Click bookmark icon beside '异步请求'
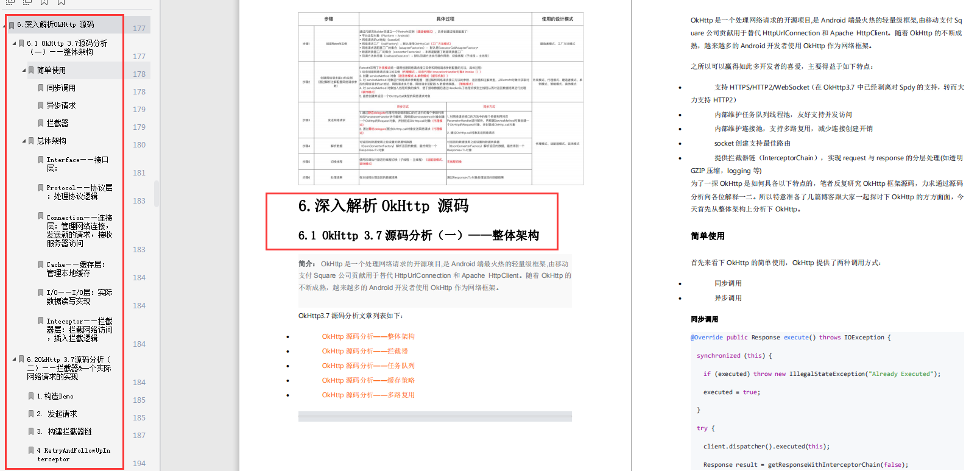This screenshot has height=471, width=980. pyautogui.click(x=41, y=105)
